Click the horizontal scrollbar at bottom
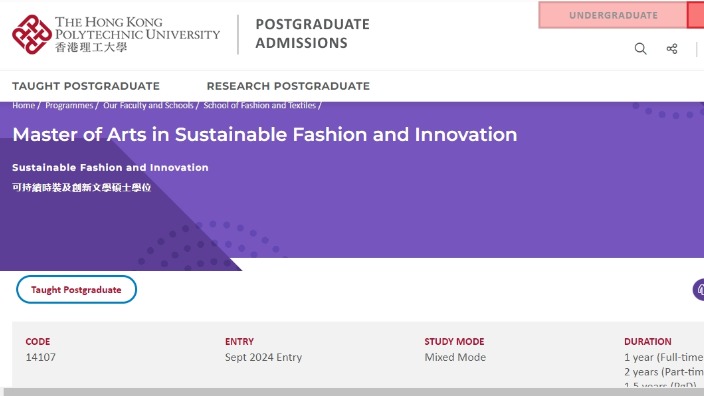 coord(352,392)
